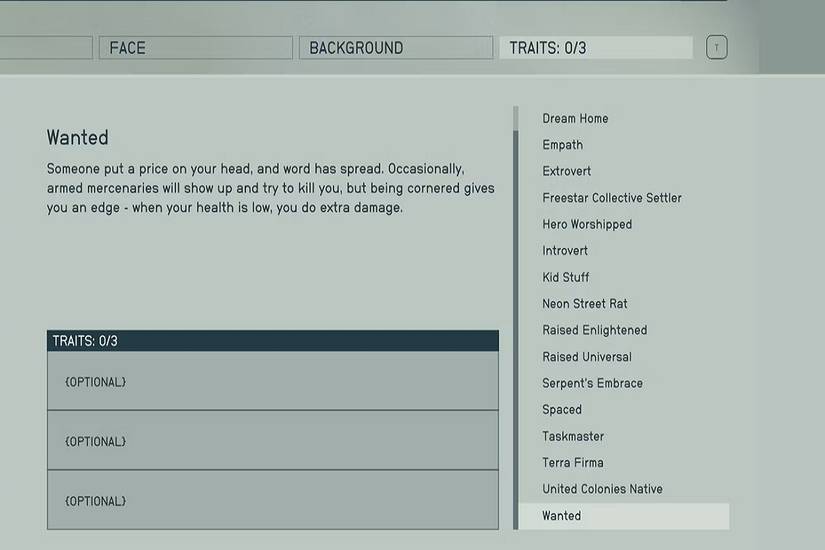Switch to the FACE tab
The width and height of the screenshot is (825, 550).
coord(196,48)
